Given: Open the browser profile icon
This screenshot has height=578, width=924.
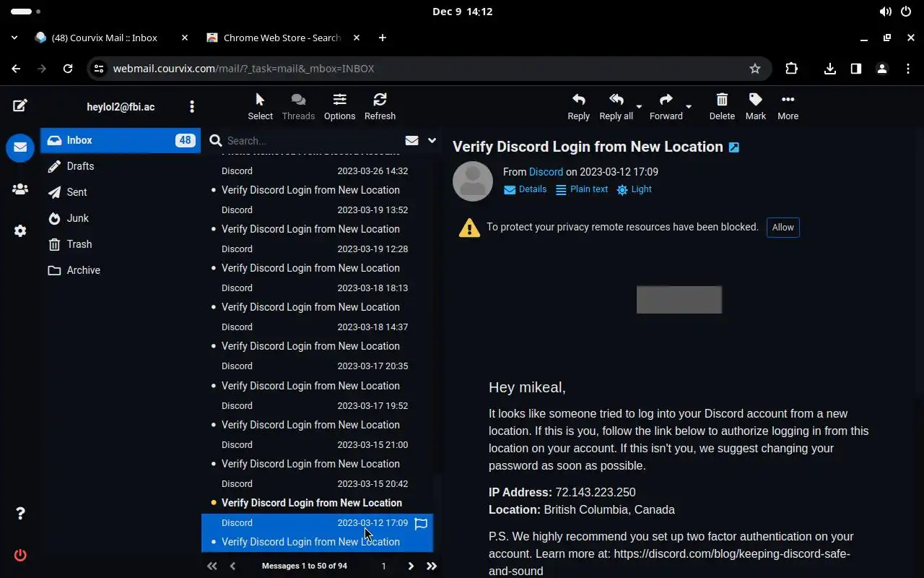Looking at the screenshot, I should tap(882, 69).
